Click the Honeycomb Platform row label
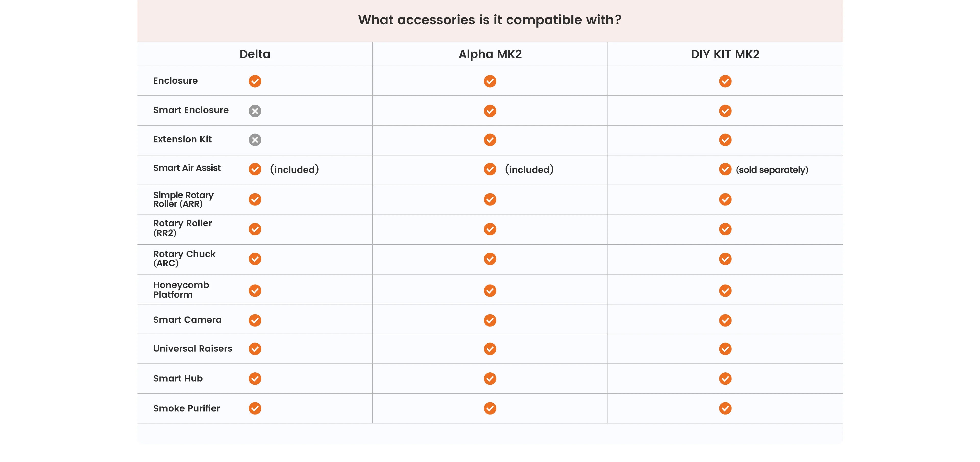 click(181, 290)
